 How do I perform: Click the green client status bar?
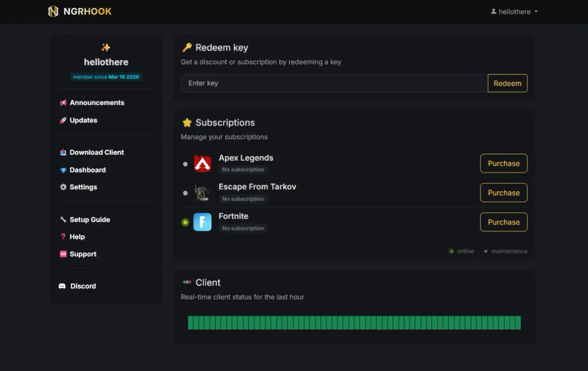click(354, 323)
